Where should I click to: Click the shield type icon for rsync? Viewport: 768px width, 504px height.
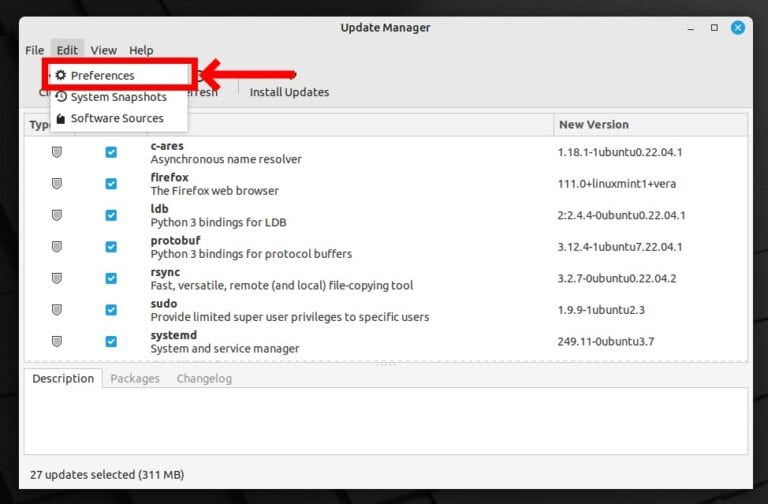[x=57, y=278]
